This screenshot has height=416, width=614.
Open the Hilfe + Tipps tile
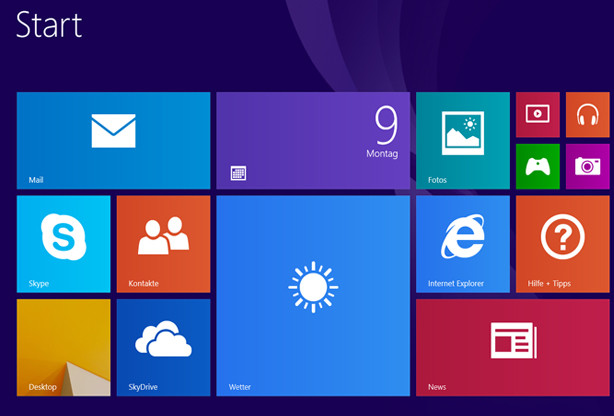(x=563, y=244)
